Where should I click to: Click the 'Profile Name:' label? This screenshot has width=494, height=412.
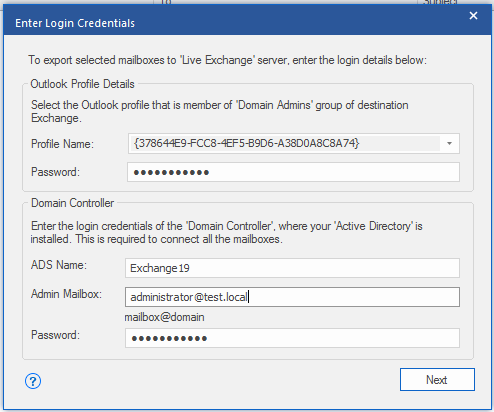62,144
